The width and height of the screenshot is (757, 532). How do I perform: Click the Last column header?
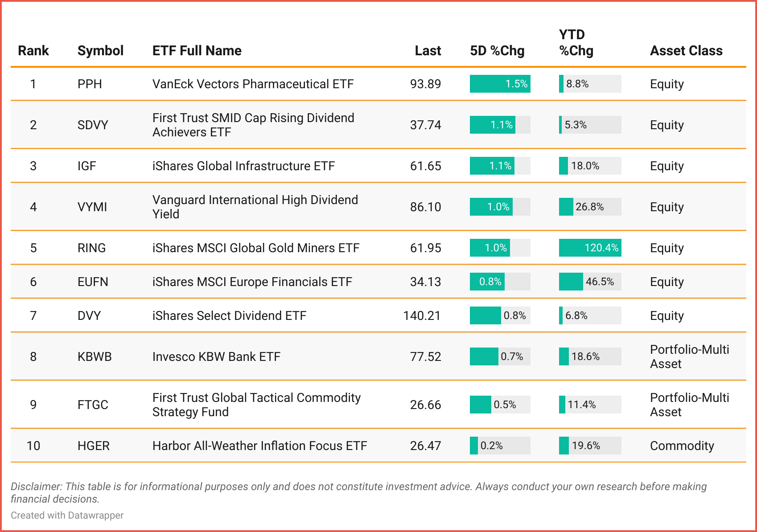(x=428, y=51)
